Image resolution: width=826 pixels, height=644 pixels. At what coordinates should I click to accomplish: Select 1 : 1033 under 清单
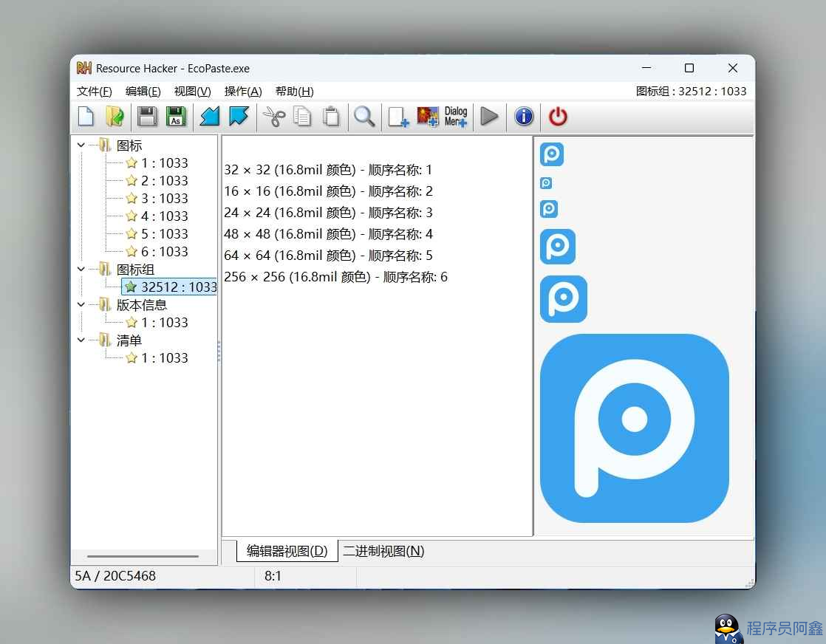point(164,358)
